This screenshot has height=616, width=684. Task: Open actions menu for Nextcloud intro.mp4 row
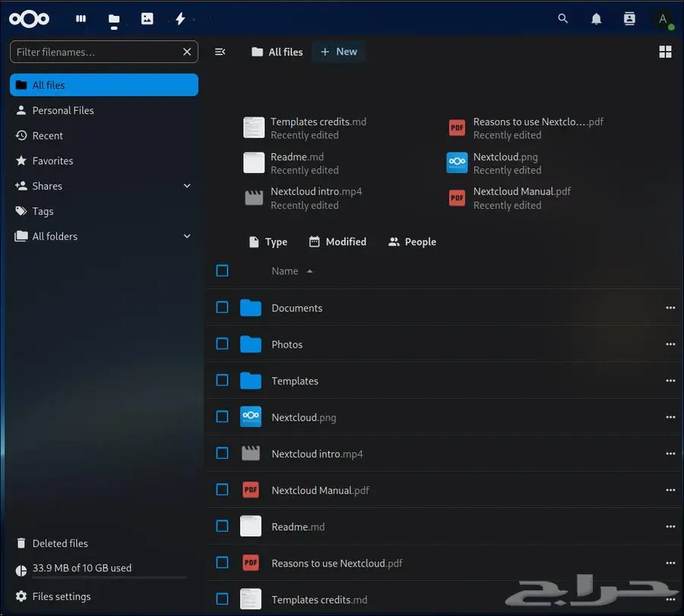[x=670, y=453]
